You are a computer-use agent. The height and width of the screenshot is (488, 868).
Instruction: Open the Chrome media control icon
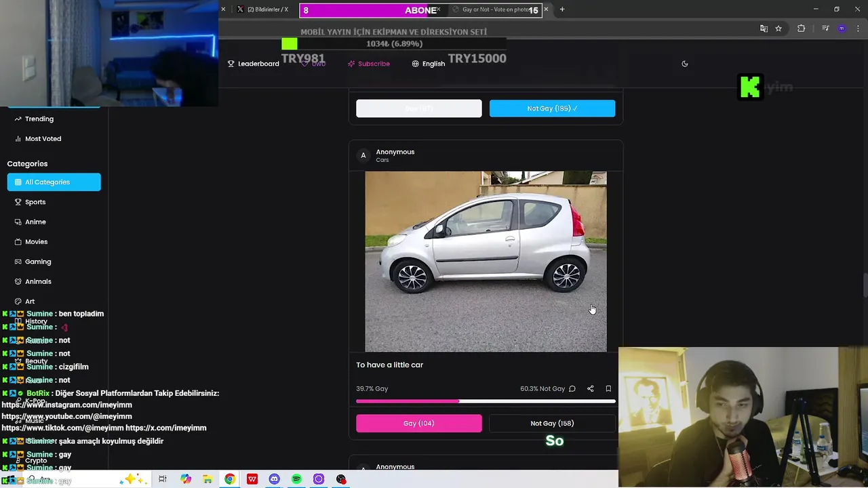tap(825, 28)
